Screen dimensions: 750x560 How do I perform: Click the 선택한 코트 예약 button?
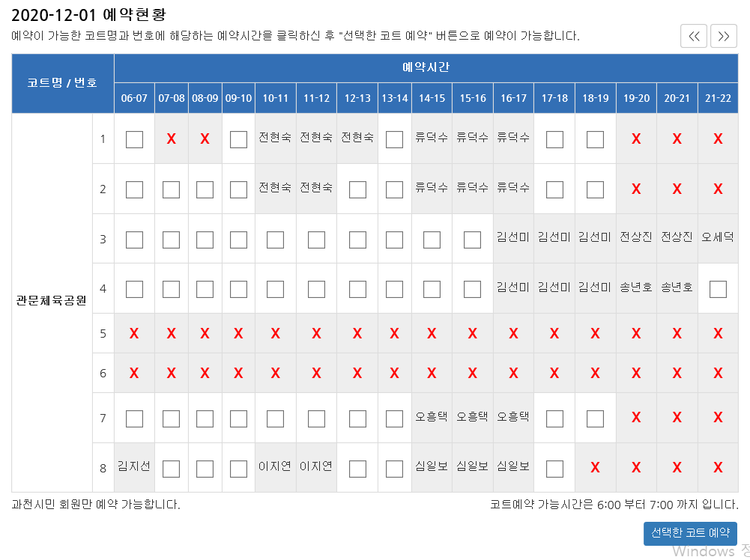tap(690, 533)
